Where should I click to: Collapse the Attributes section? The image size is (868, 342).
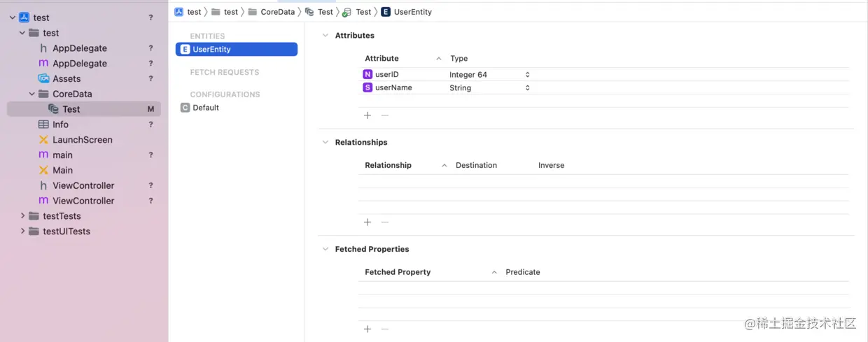[325, 36]
